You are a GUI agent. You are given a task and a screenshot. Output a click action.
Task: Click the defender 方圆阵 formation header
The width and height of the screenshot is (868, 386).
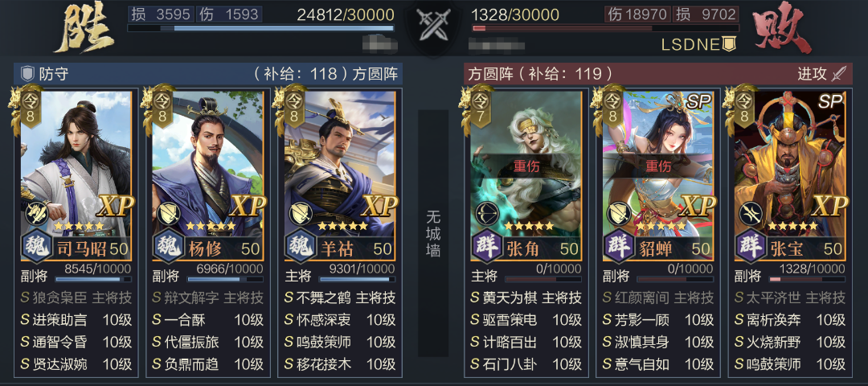tap(375, 74)
